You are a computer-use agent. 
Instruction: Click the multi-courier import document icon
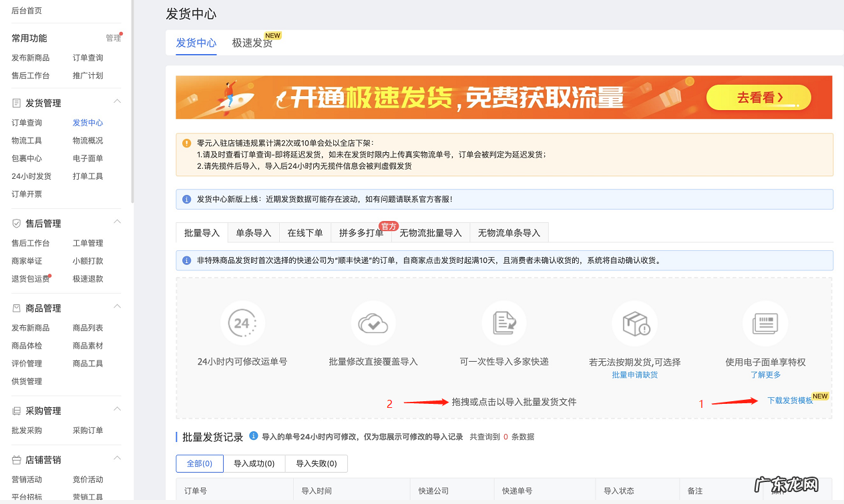[x=504, y=323]
